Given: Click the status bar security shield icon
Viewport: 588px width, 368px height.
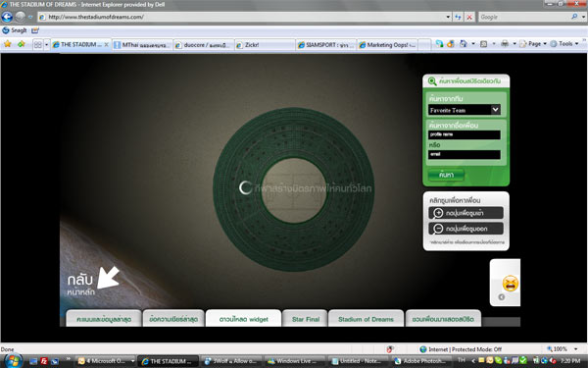Looking at the screenshot, I should (390, 349).
